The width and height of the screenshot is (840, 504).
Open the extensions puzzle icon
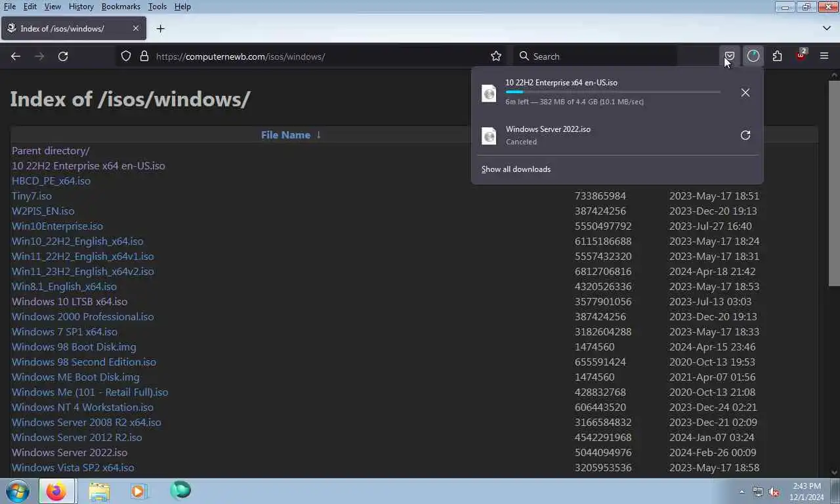click(x=777, y=56)
